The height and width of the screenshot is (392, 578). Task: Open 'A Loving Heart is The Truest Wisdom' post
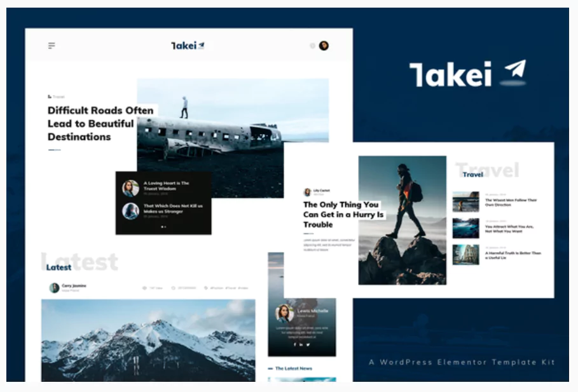[x=166, y=186]
